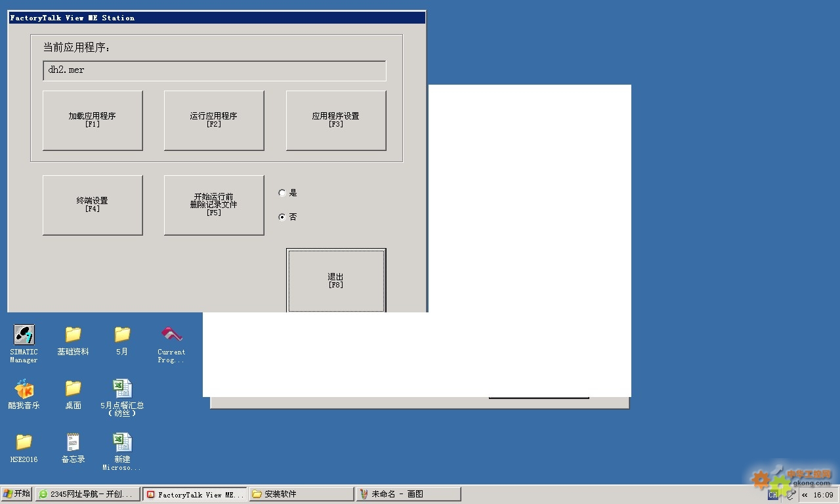Select the 是 radio option

pos(287,193)
